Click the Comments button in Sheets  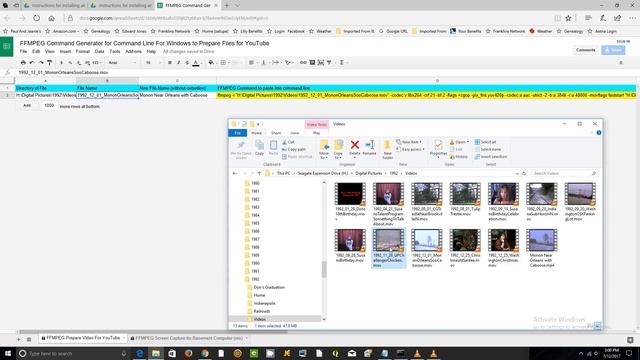[586, 50]
